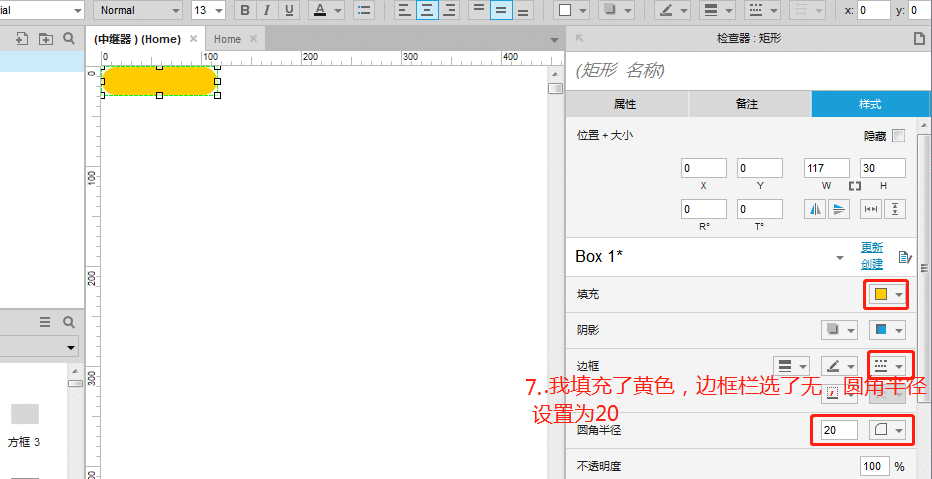The width and height of the screenshot is (932, 479).
Task: Click the libraries panel menu icon
Action: [x=45, y=322]
